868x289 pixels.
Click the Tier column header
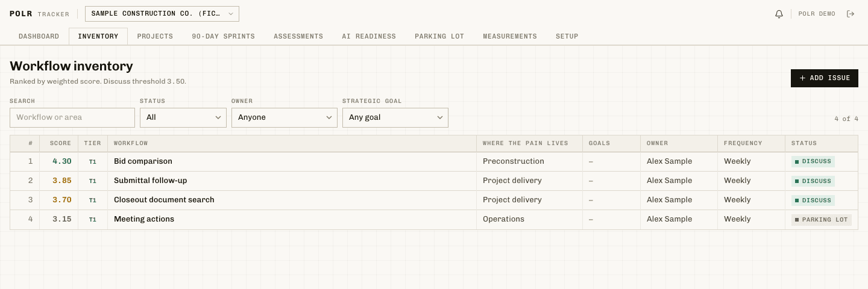click(x=92, y=143)
